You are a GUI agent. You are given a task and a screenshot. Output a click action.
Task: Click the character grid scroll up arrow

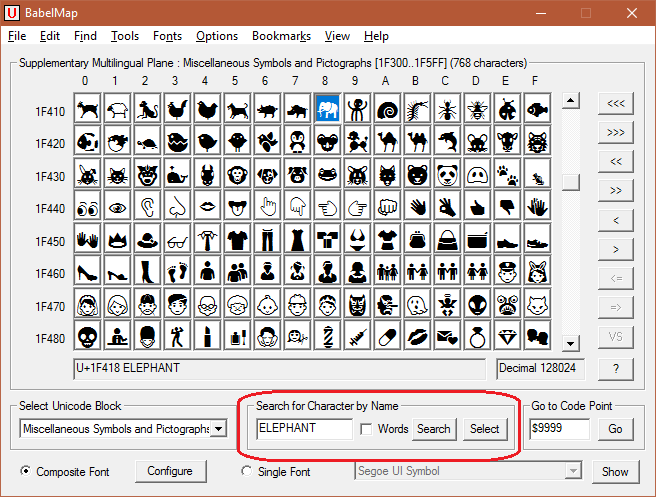(571, 101)
